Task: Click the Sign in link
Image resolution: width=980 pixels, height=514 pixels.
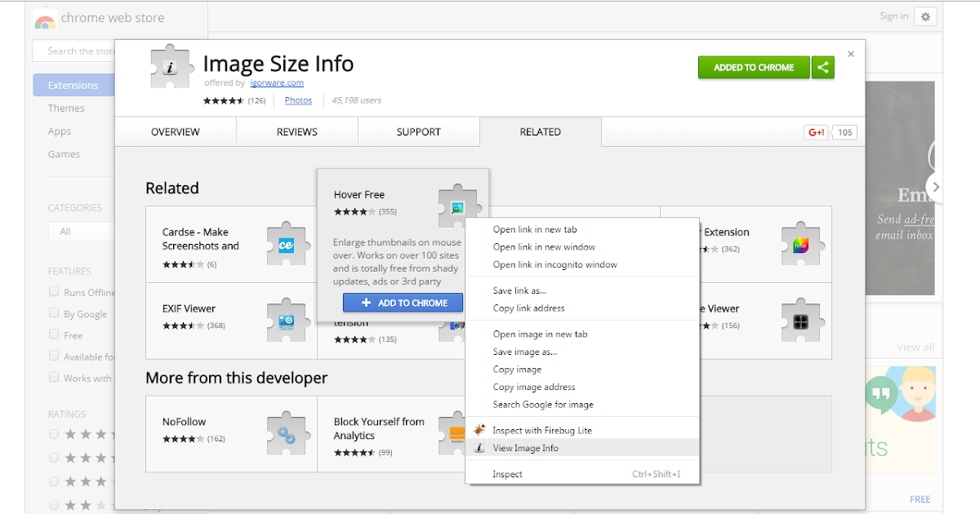Action: point(893,16)
